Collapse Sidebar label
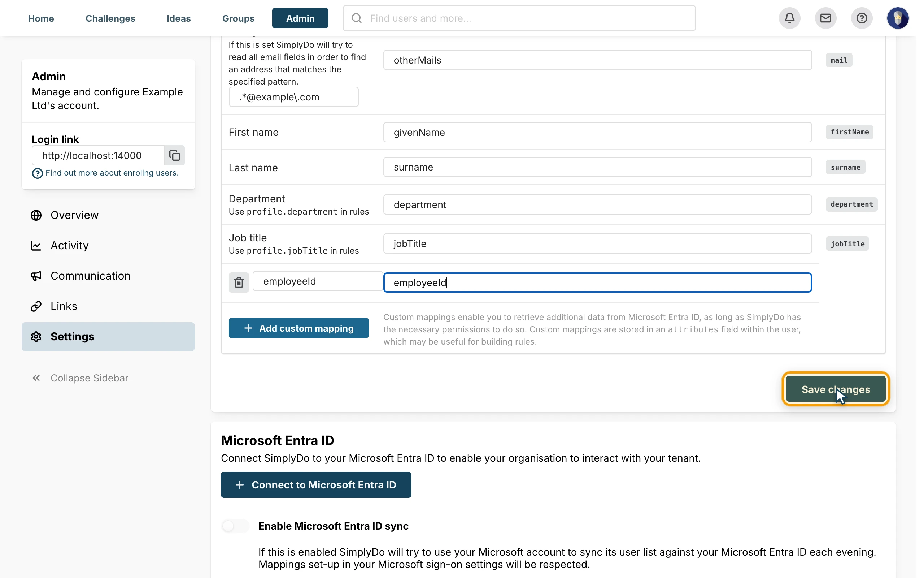Screen dimensions: 924x578 pos(90,378)
